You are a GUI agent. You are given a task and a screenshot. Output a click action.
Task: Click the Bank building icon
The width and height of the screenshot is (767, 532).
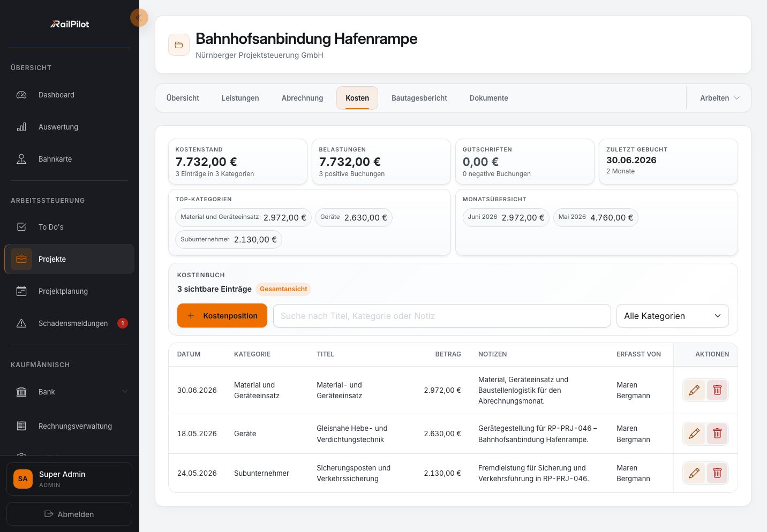click(x=21, y=392)
